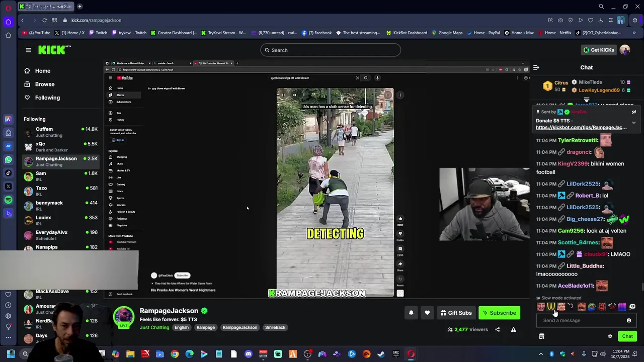Collapse the chat panel
This screenshot has height=362, width=644.
(536, 67)
